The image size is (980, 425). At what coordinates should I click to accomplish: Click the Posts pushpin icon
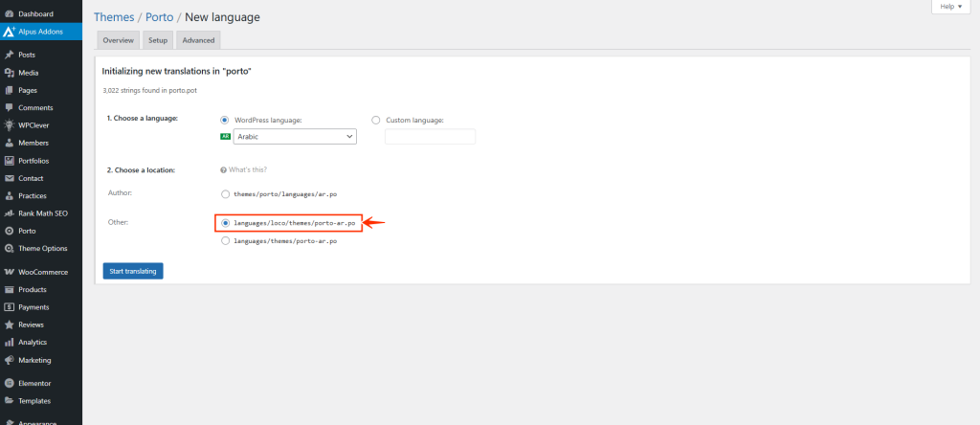9,55
